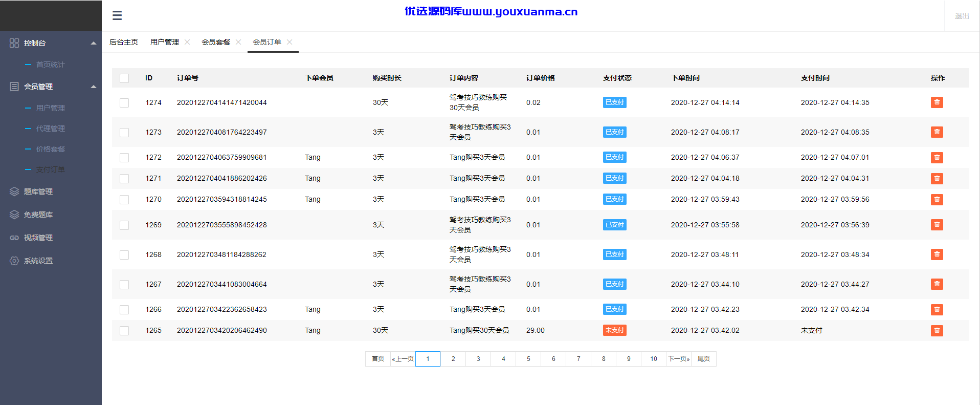Go to 下一页» next page
Screen dimensions: 980x405
point(679,359)
